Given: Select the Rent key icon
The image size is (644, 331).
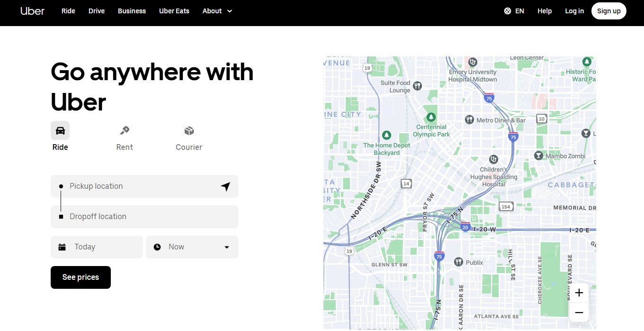Looking at the screenshot, I should (125, 130).
